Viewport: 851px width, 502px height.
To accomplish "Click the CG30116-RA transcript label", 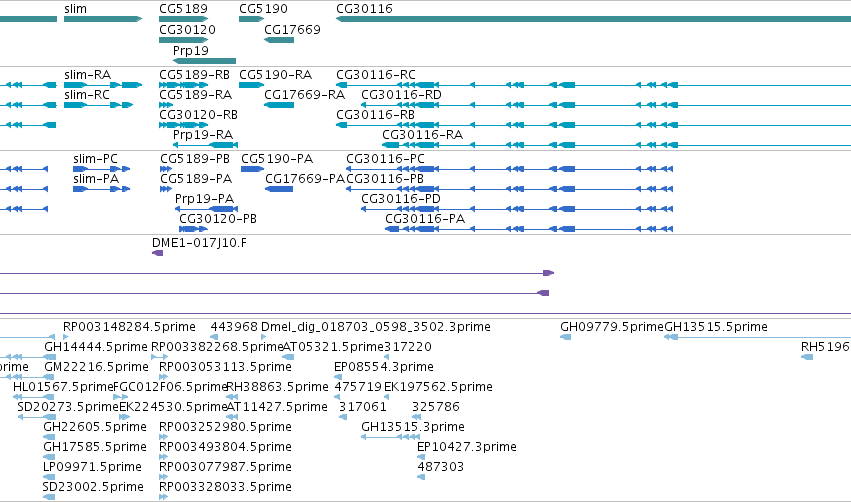I will [422, 135].
